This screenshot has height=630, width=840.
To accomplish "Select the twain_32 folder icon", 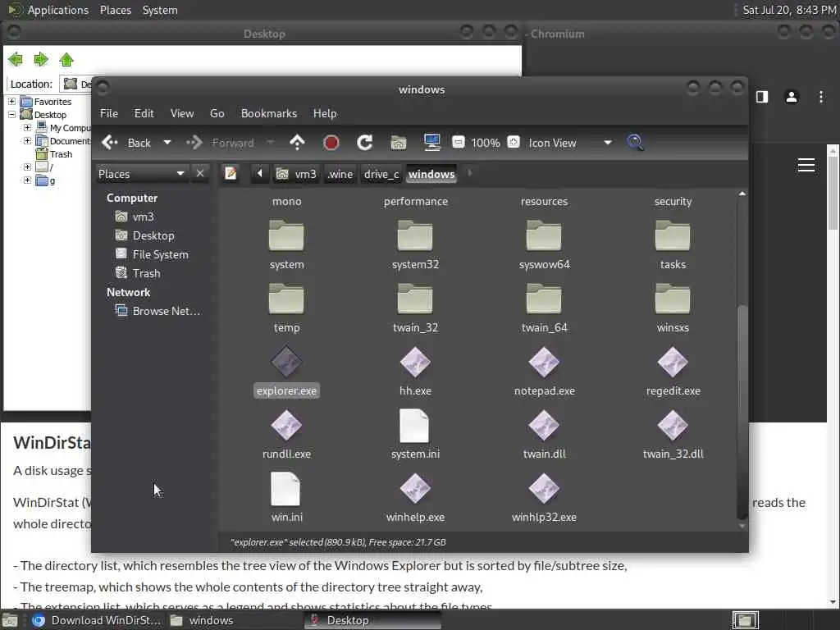I will tap(415, 299).
